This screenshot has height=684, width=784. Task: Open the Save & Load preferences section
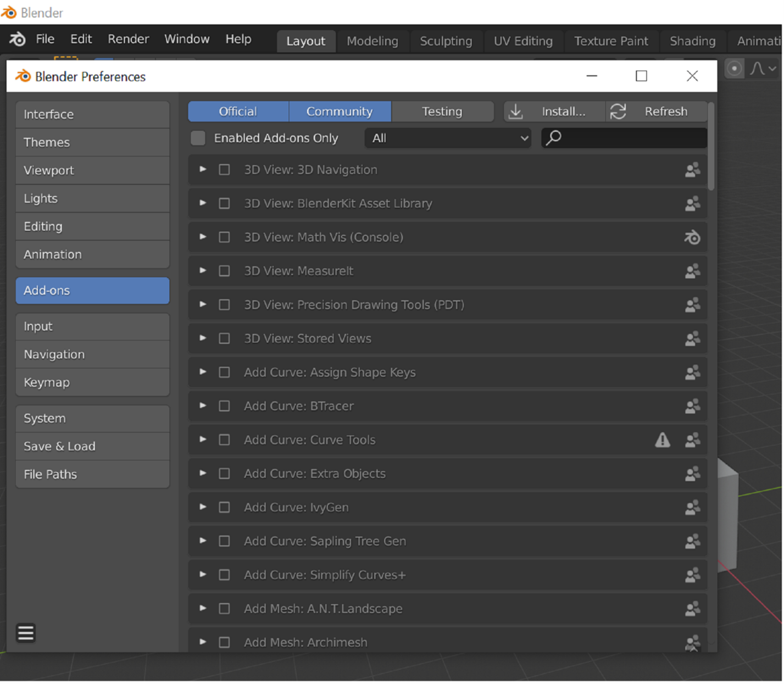click(x=92, y=447)
